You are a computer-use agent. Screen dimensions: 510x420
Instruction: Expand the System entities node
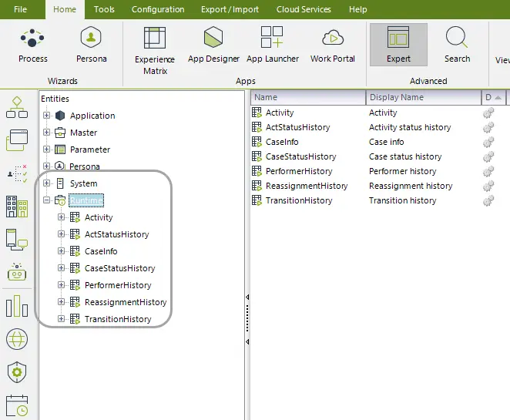[x=46, y=183]
